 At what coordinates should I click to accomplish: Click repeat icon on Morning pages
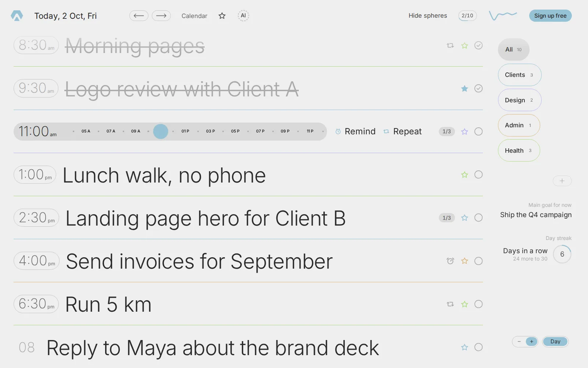tap(450, 46)
